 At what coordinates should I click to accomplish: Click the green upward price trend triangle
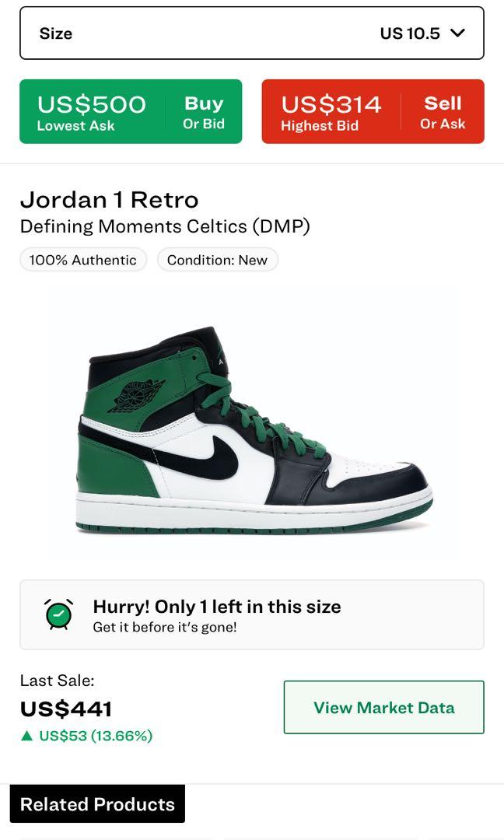26,734
